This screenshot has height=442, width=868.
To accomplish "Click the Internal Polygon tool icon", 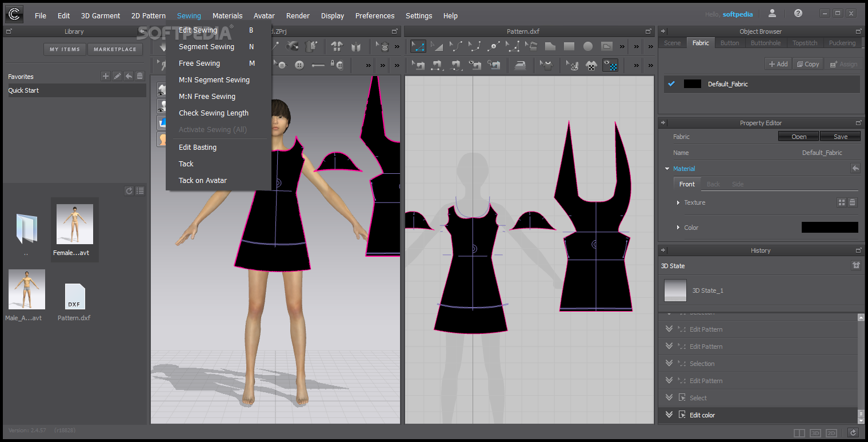I will 607,46.
